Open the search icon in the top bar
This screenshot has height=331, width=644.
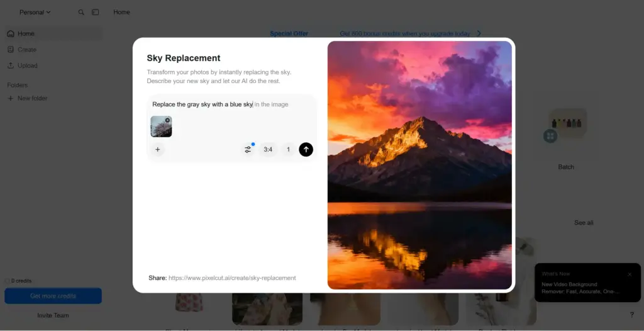(x=81, y=12)
